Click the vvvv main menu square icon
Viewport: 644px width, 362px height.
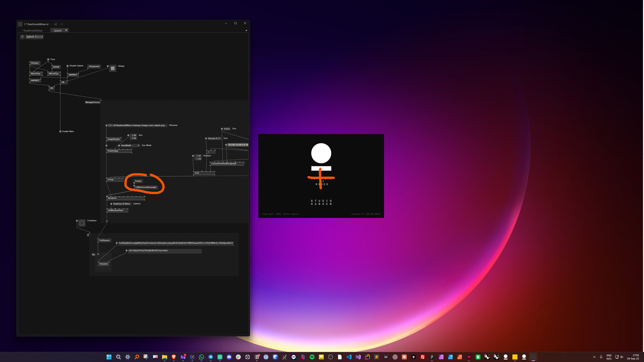[x=20, y=24]
